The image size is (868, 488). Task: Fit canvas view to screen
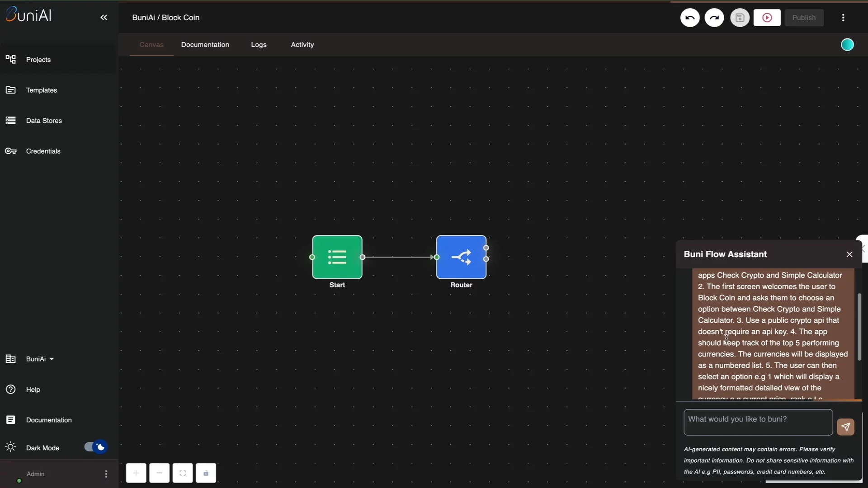point(183,473)
